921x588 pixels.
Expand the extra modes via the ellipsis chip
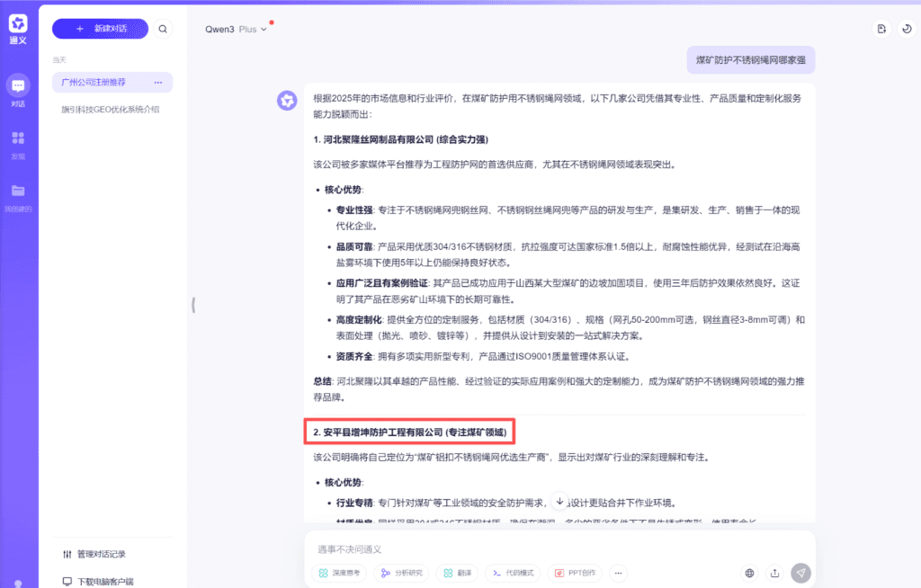point(618,573)
